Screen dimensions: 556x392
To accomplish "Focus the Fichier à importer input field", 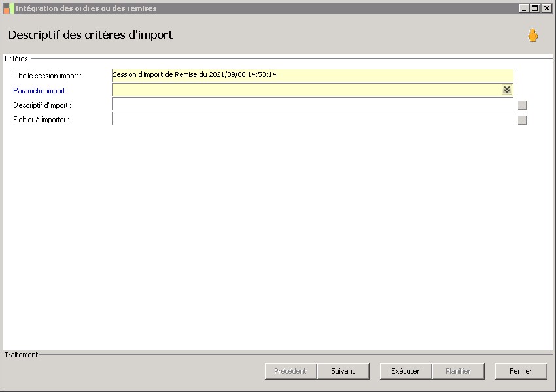I will pyautogui.click(x=313, y=119).
